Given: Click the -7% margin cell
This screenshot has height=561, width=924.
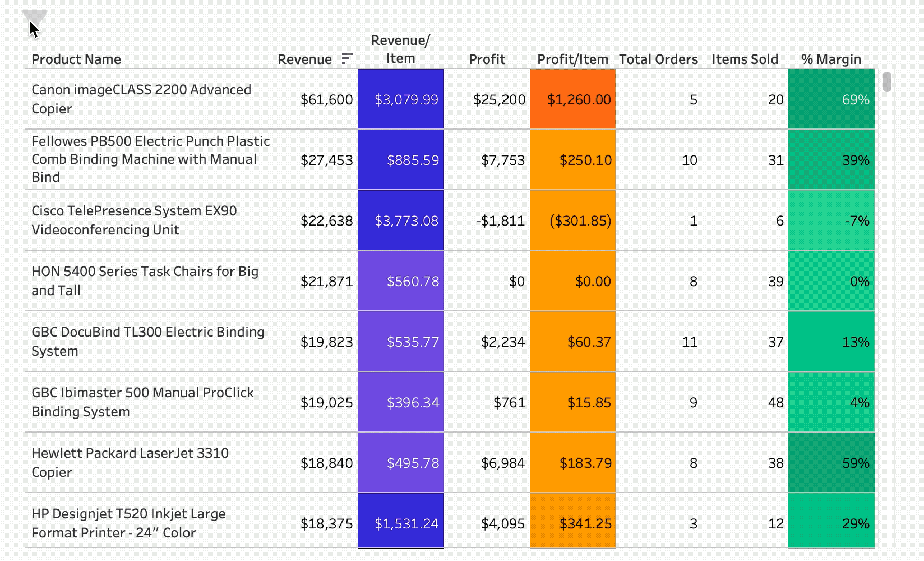Looking at the screenshot, I should 832,220.
